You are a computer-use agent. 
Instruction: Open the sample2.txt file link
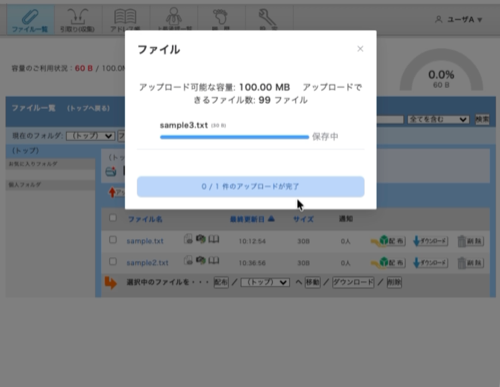(x=147, y=263)
